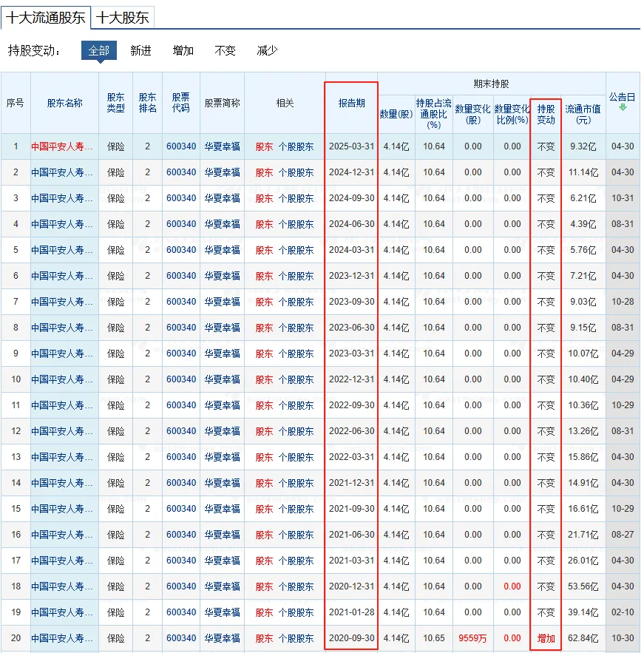Open 华夏幸福 link in 2022-06-30 row
Screen dimensions: 644x653
click(x=223, y=431)
